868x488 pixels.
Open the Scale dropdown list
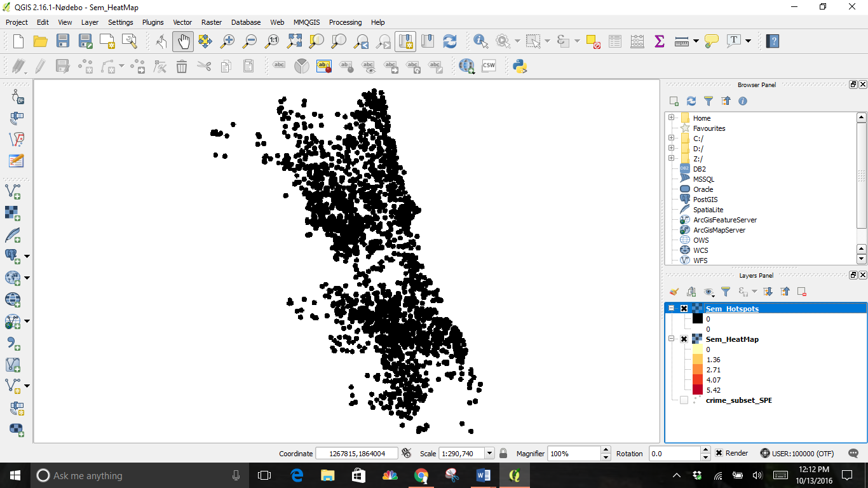pos(489,453)
